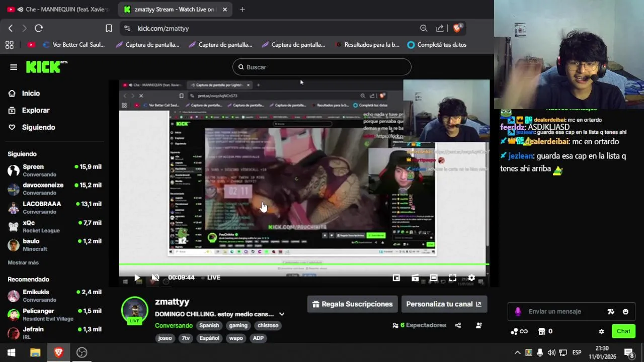Click the purple microphone chat icon
This screenshot has width=644, height=362.
(518, 312)
